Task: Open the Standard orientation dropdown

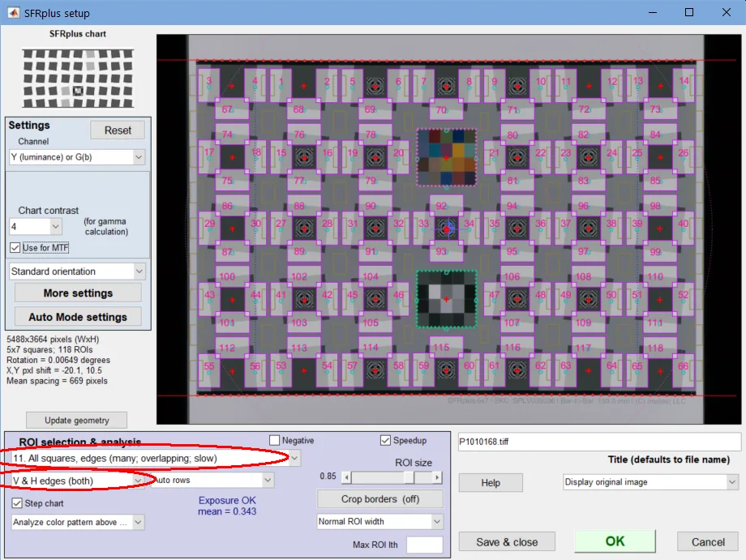Action: coord(77,271)
